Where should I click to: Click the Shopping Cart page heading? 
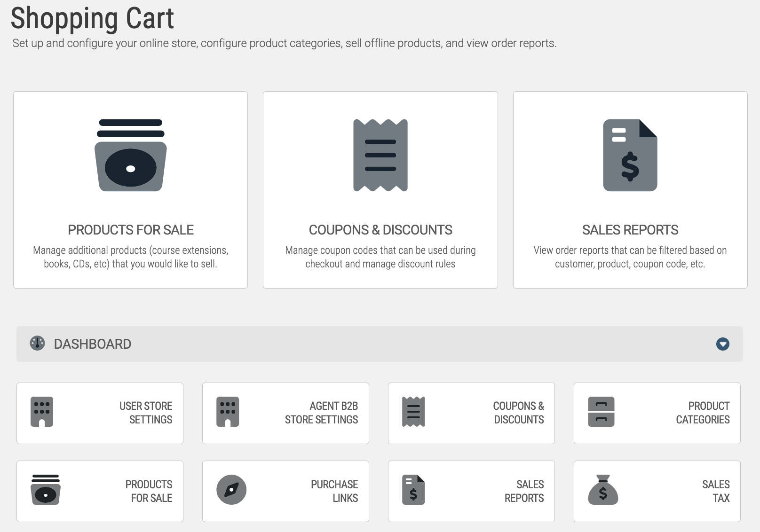92,18
